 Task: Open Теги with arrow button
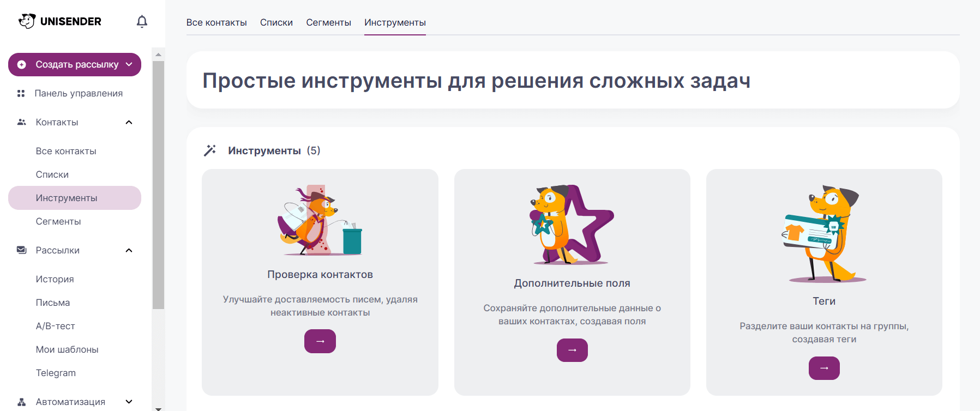click(x=824, y=368)
